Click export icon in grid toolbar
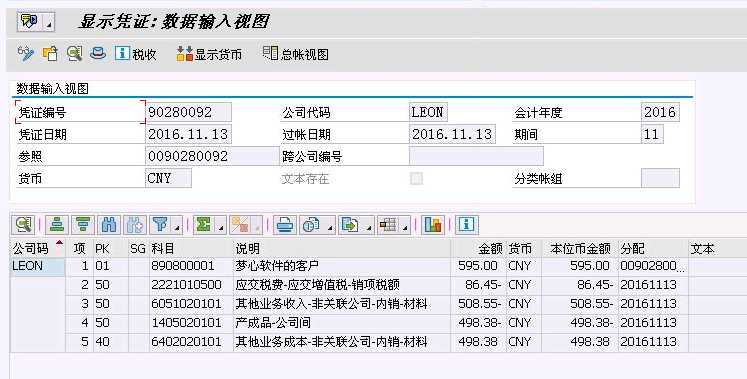 (x=350, y=225)
